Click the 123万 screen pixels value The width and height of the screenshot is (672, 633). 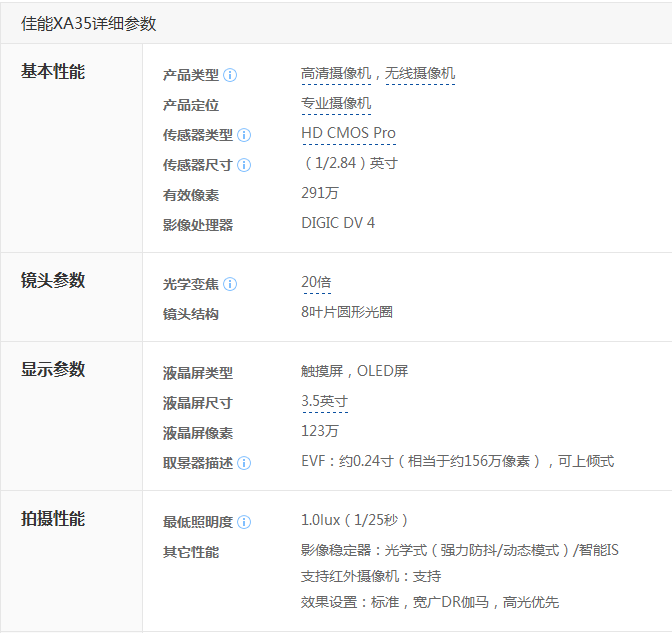320,431
